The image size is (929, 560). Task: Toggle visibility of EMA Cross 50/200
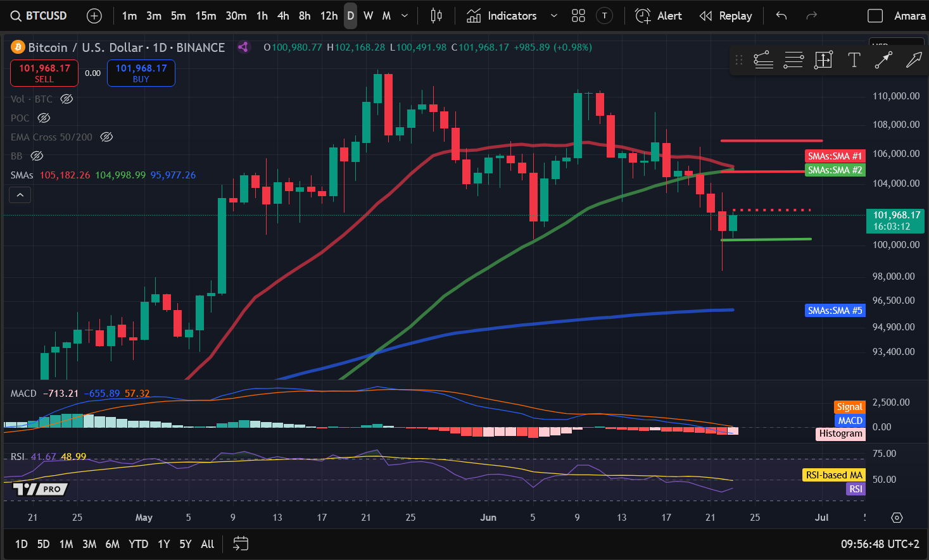tap(106, 137)
